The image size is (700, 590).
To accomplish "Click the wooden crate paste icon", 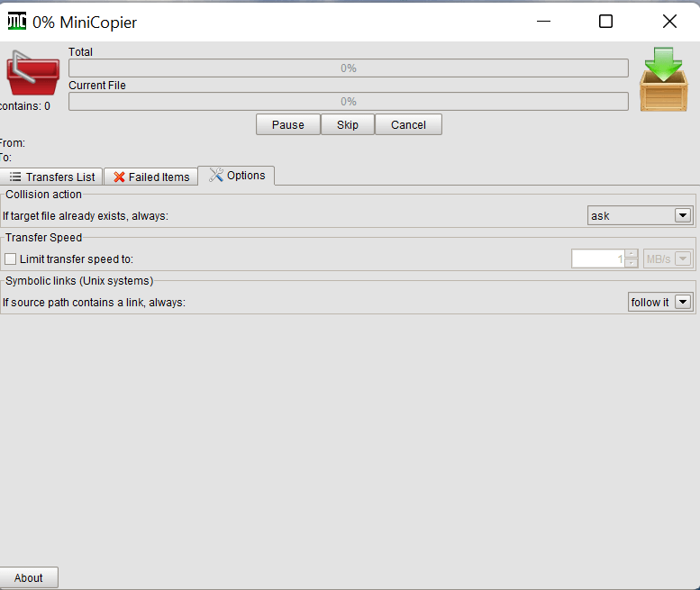I will (x=663, y=79).
